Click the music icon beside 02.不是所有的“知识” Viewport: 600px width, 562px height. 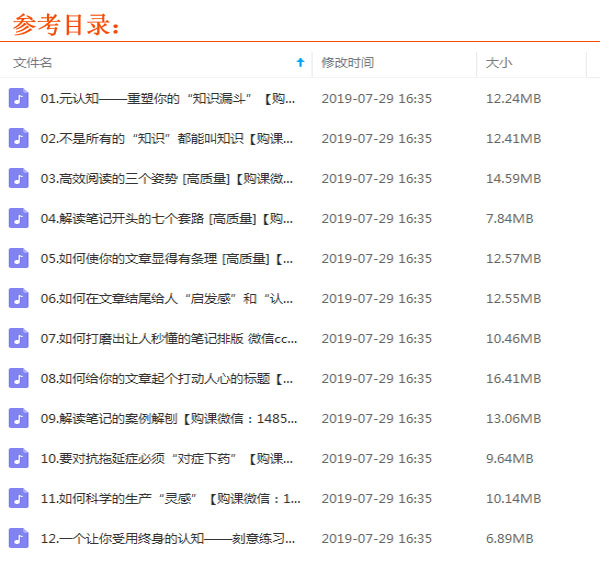[x=18, y=138]
